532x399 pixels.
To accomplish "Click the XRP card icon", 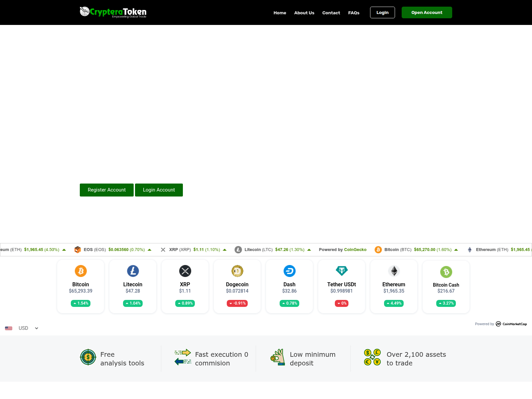I will (x=185, y=271).
